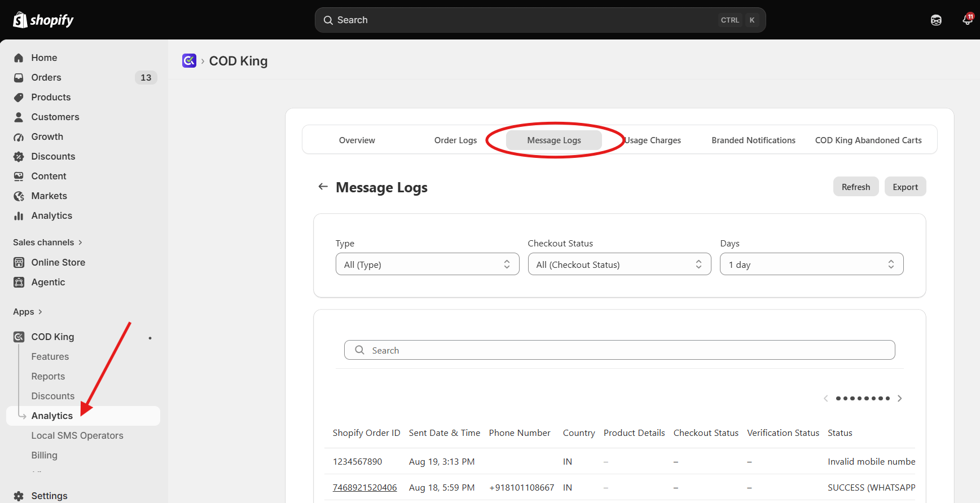The width and height of the screenshot is (980, 503).
Task: Click the Shopify logo
Action: tap(43, 20)
